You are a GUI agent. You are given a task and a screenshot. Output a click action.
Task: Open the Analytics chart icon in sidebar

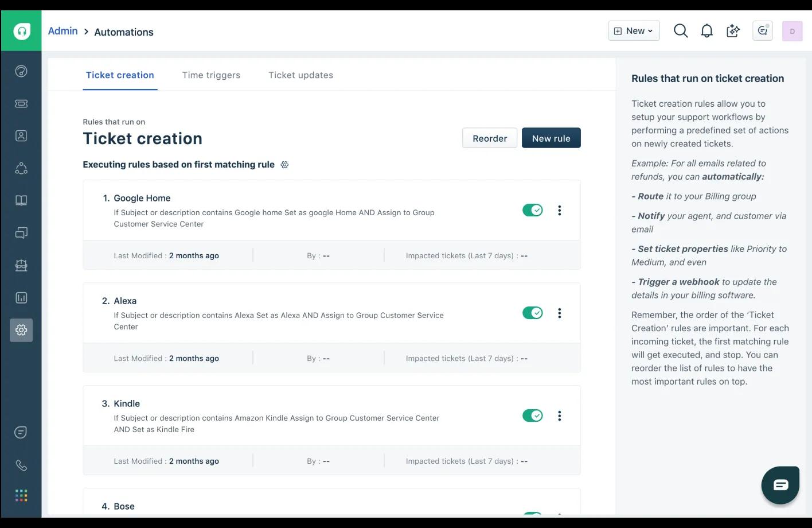point(21,298)
